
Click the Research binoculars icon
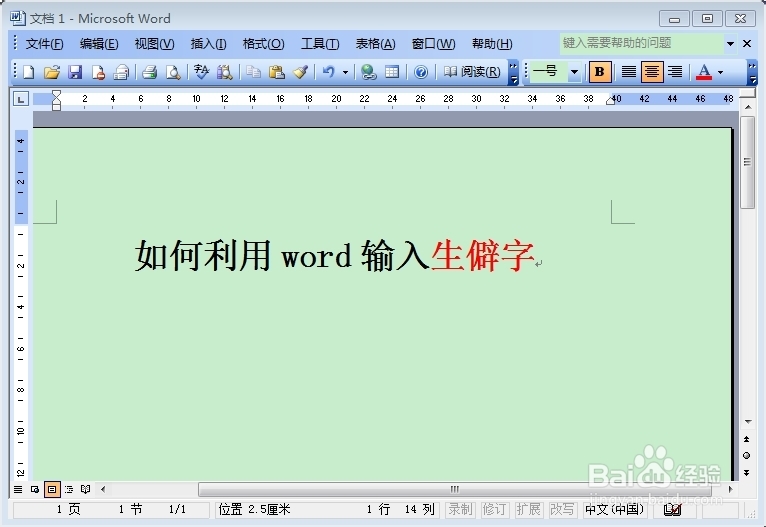pos(225,72)
